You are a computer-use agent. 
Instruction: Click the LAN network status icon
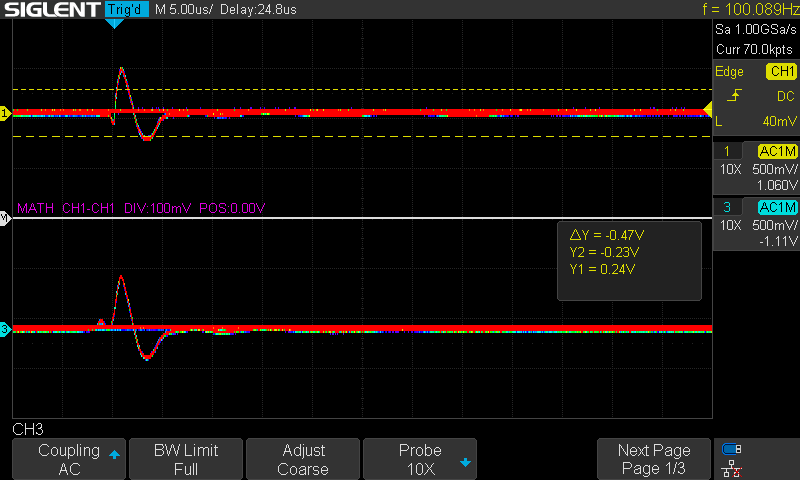coord(732,468)
